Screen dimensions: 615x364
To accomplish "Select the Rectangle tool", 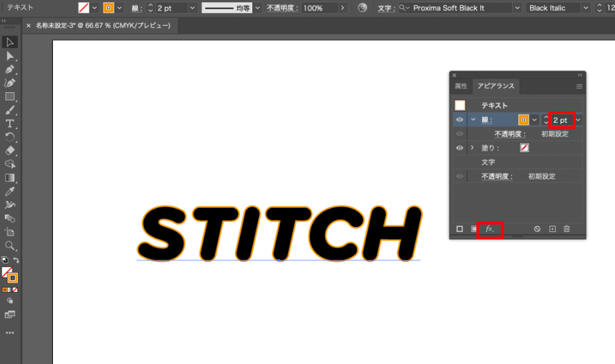I will click(10, 97).
